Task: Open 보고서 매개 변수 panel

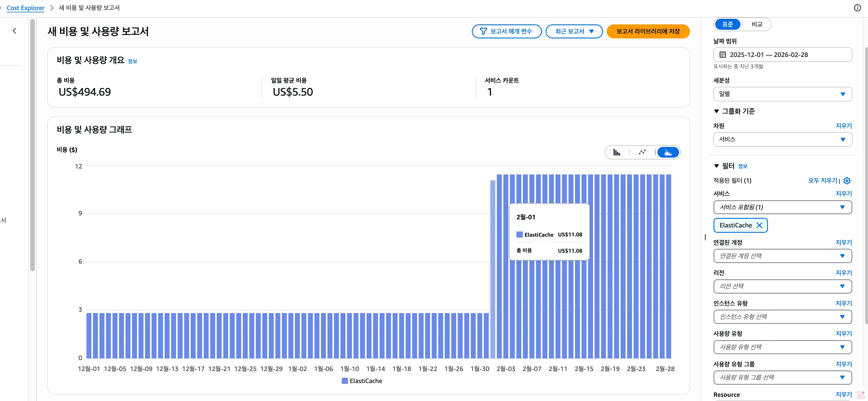Action: click(506, 31)
